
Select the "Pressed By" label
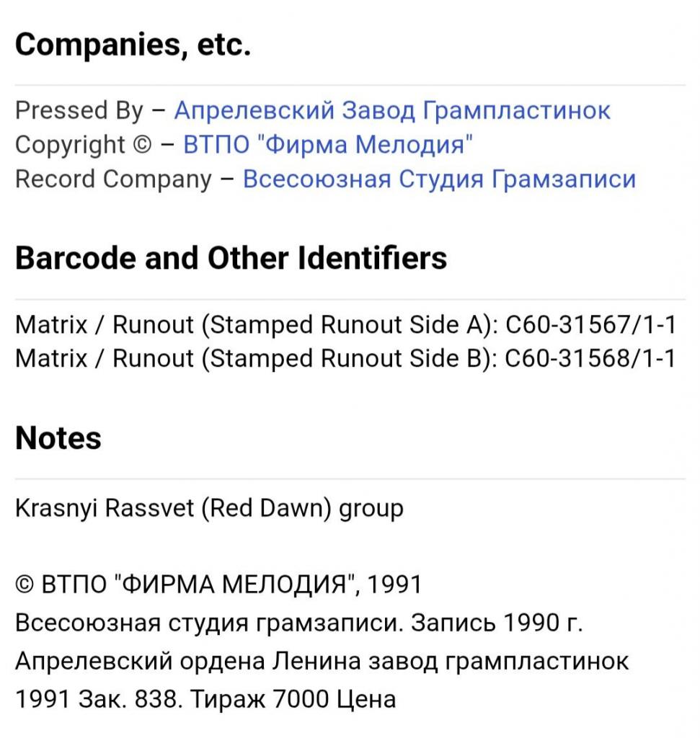point(79,110)
